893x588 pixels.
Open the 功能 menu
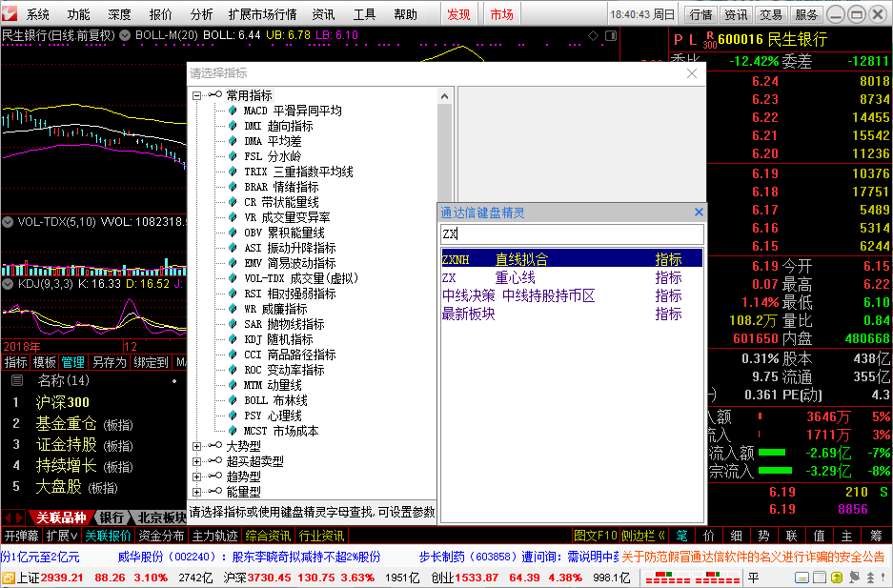click(x=78, y=14)
